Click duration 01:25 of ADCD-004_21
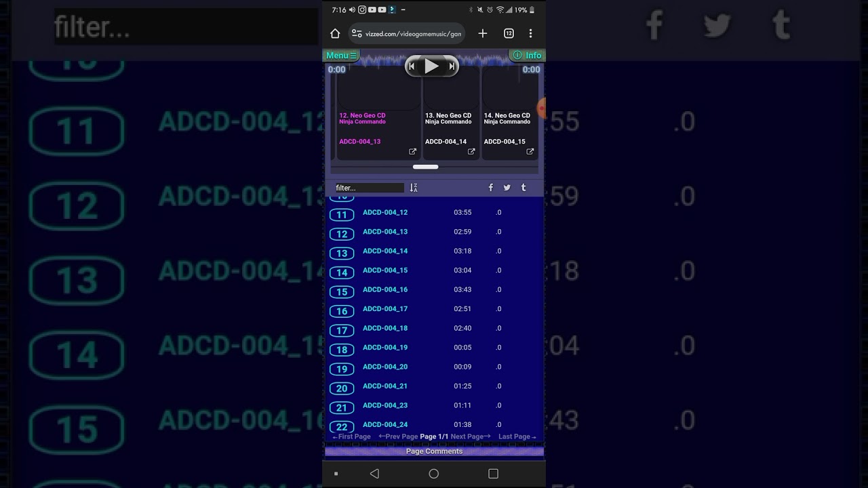Screen dimensions: 868x488 pyautogui.click(x=462, y=386)
